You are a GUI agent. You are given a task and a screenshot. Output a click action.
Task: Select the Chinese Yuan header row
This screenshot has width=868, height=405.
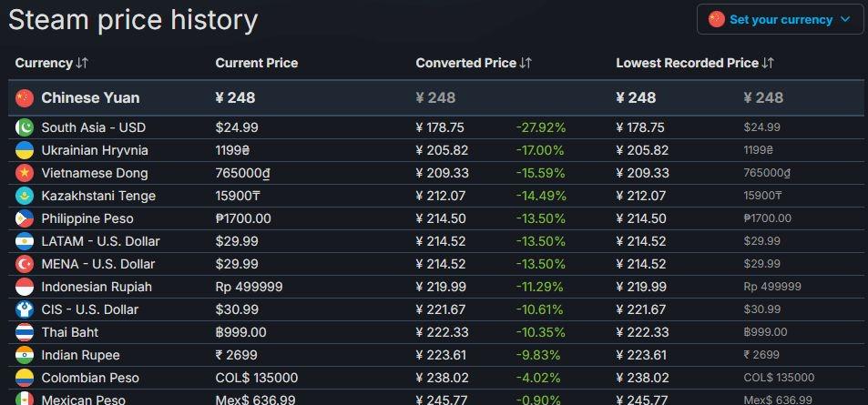[436, 98]
